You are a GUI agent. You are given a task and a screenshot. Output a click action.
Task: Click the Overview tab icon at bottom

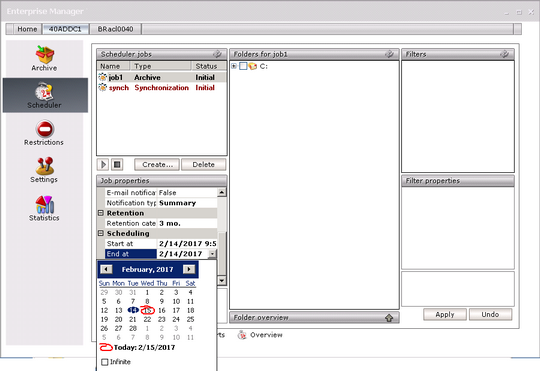pos(242,335)
